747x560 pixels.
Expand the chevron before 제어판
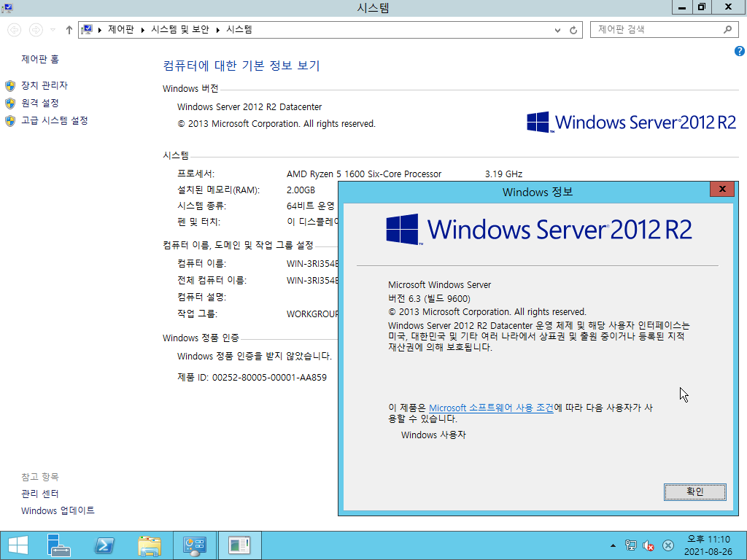coord(100,30)
